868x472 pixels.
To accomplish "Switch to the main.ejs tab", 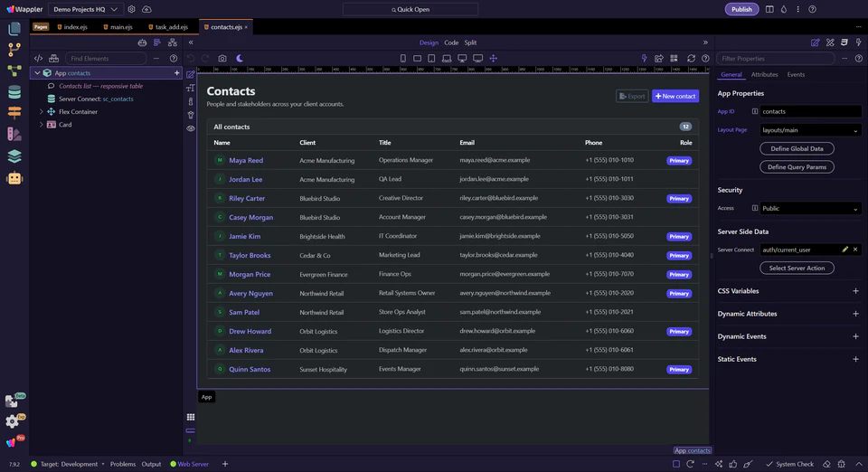I will point(118,27).
